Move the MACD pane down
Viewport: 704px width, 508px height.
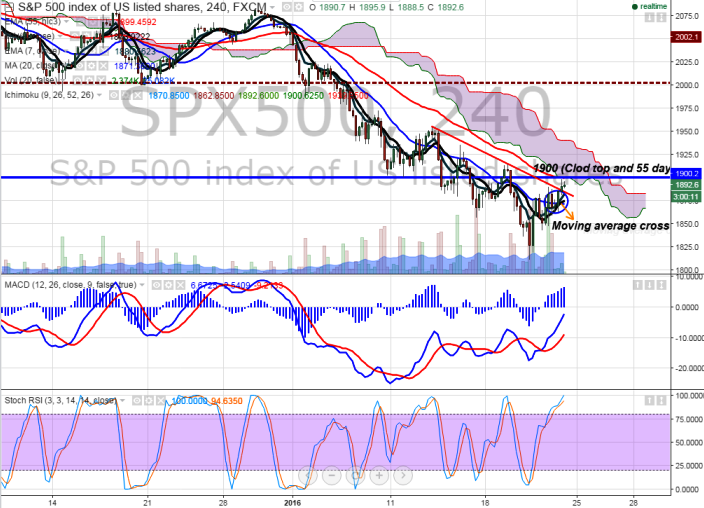point(649,285)
